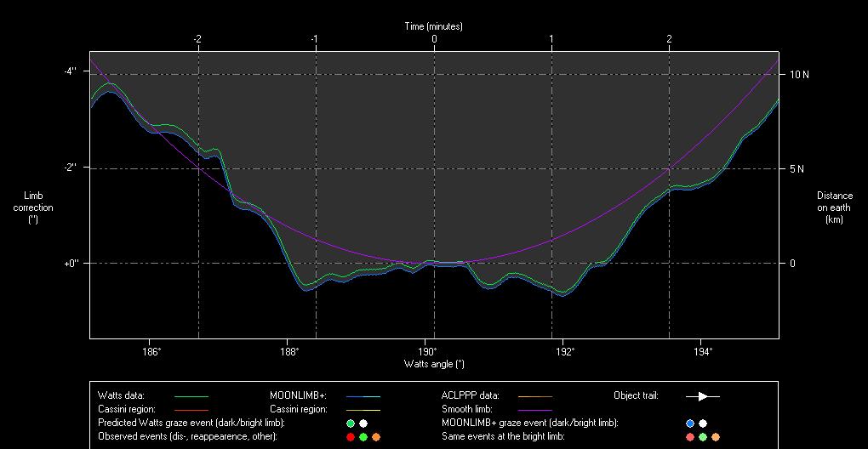Image resolution: width=868 pixels, height=449 pixels.
Task: Click the white MOONLIMB+ bright-limb dot
Action: (703, 423)
